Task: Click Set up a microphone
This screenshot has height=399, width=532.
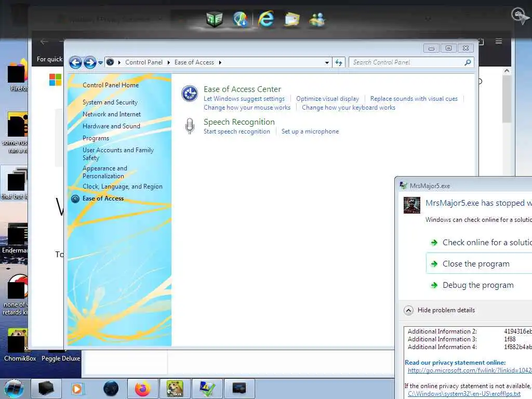Action: tap(310, 131)
